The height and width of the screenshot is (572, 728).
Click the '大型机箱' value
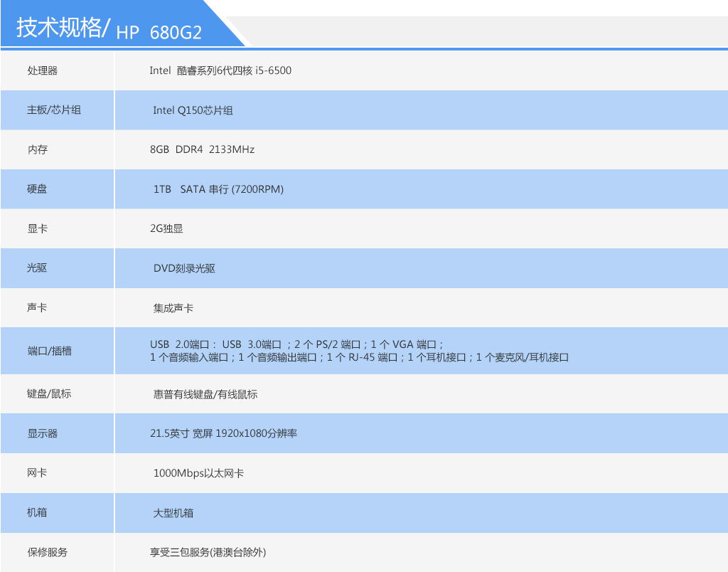[x=173, y=514]
